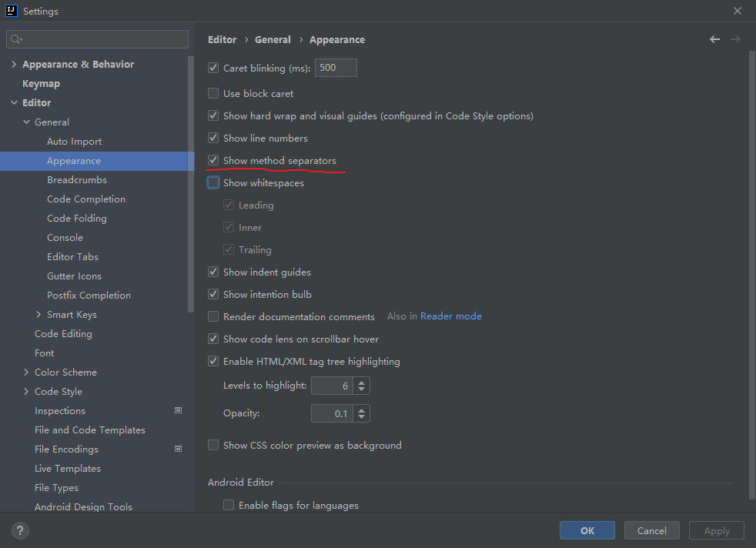
Task: Increase Levels to highlight stepper
Action: 363,381
